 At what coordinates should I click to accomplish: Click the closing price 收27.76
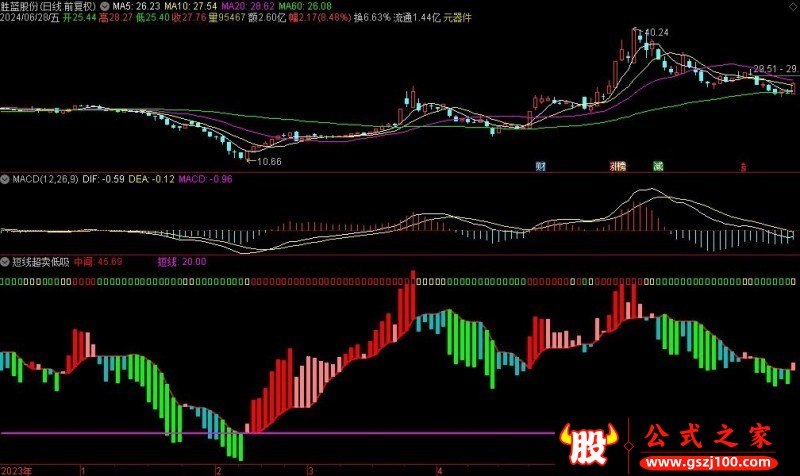(189, 17)
